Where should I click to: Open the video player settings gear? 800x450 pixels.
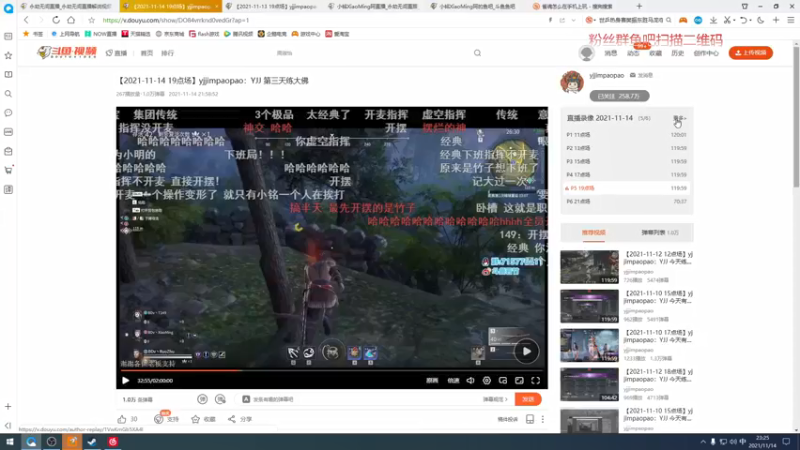point(487,380)
